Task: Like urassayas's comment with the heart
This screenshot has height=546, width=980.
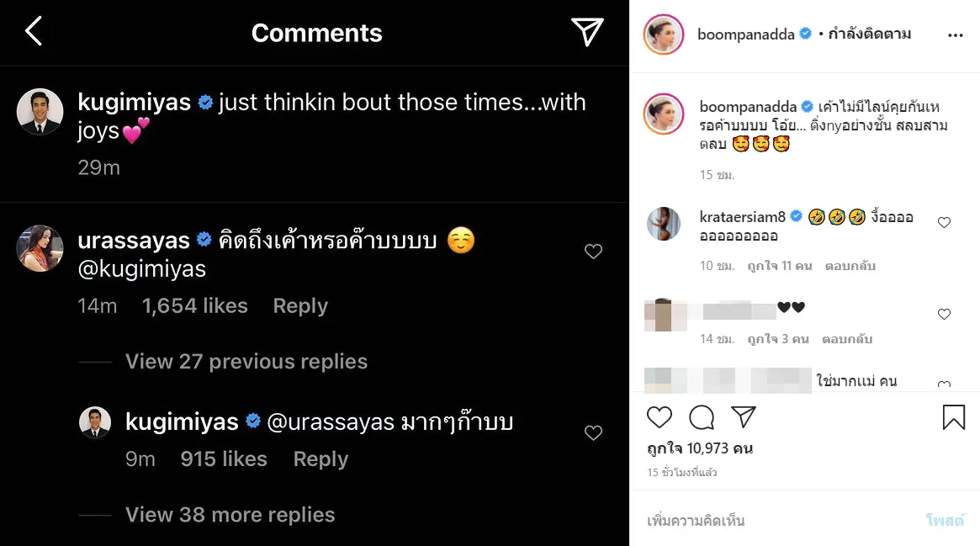Action: (593, 252)
